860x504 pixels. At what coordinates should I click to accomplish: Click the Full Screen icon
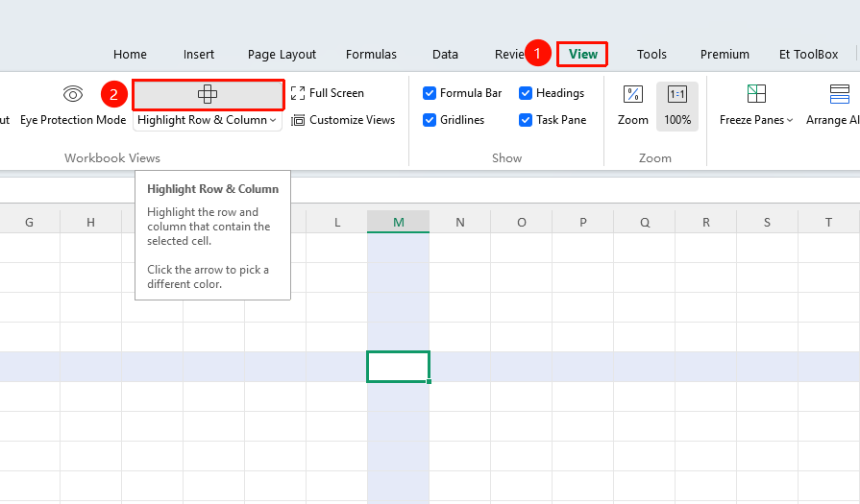298,93
